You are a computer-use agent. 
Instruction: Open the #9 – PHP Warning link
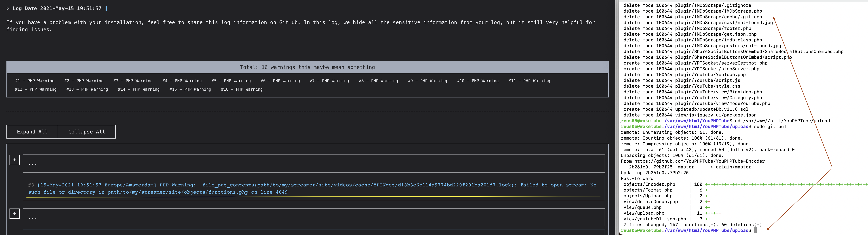[427, 81]
